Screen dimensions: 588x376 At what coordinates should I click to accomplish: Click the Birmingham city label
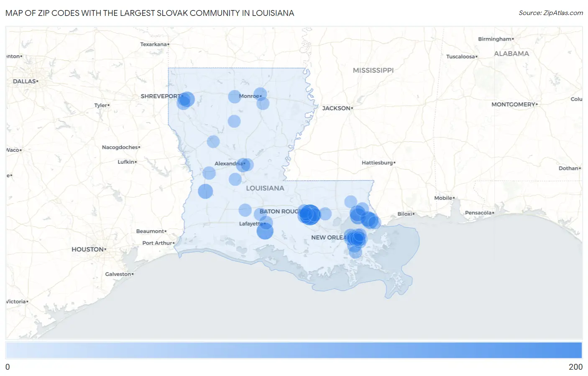click(x=496, y=39)
